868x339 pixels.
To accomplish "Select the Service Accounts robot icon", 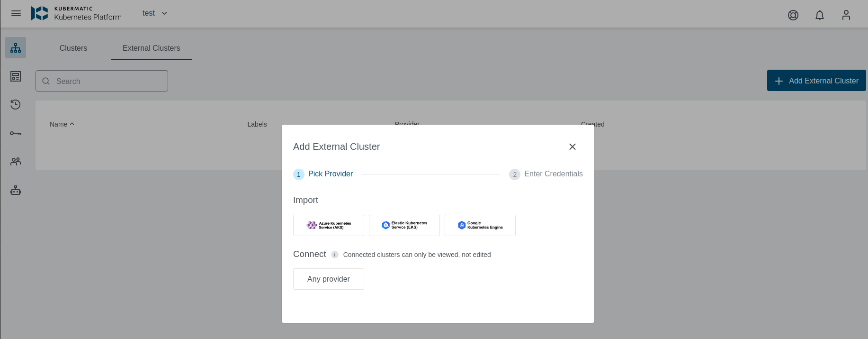I will pyautogui.click(x=15, y=190).
